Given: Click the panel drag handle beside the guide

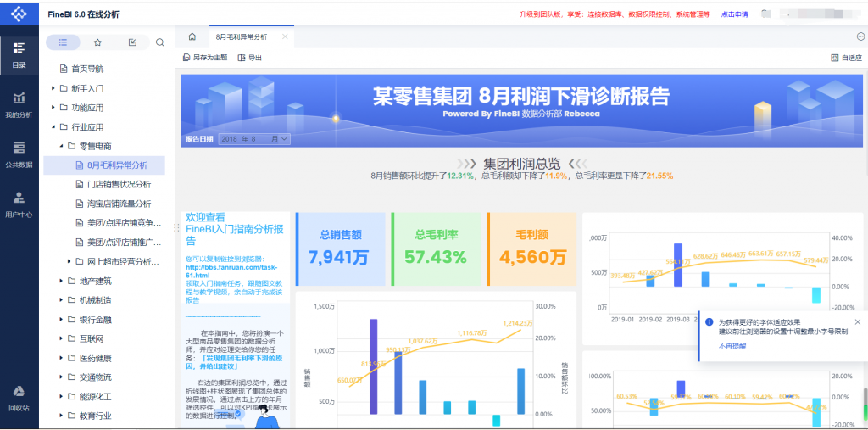Looking at the screenshot, I should coord(177,227).
